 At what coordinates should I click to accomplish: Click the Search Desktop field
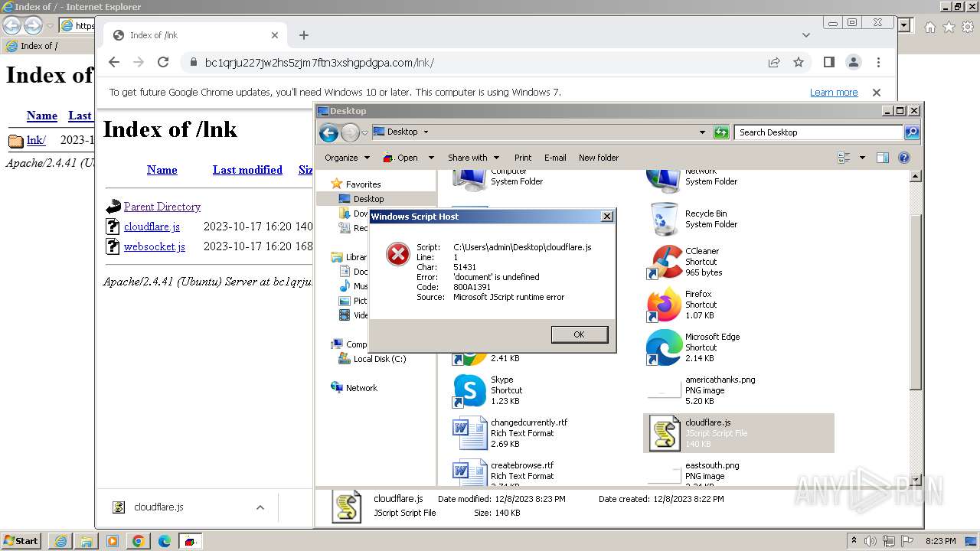coord(818,132)
